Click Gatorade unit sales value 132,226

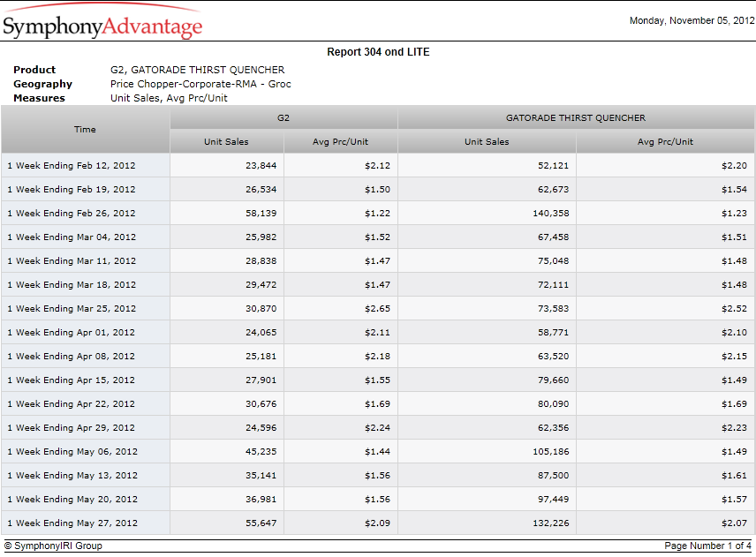[551, 523]
